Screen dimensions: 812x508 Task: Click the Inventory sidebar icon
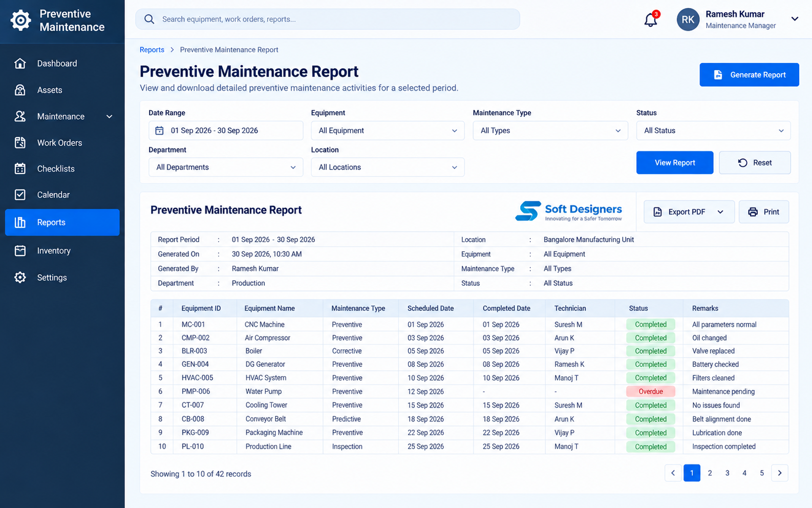tap(20, 251)
